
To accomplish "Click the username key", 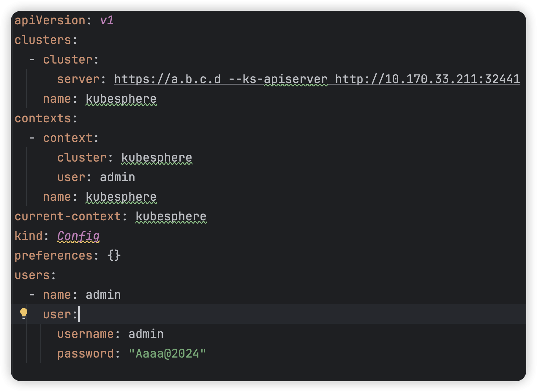I will 86,334.
